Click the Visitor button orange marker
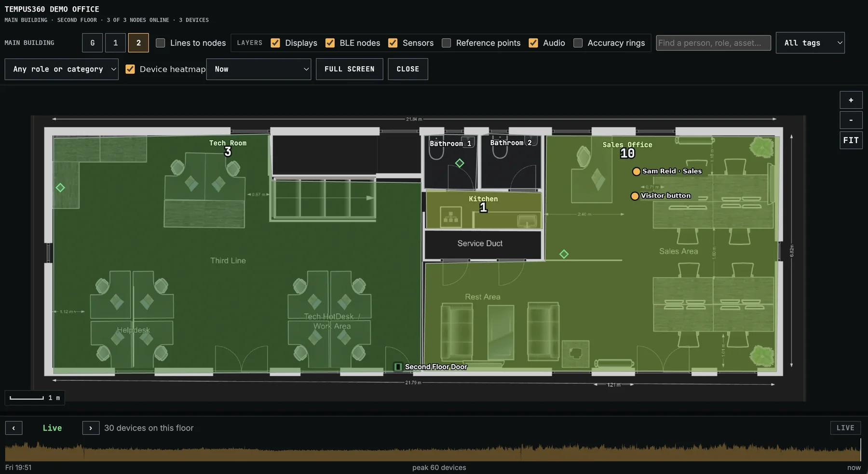This screenshot has height=474, width=868. click(x=635, y=196)
